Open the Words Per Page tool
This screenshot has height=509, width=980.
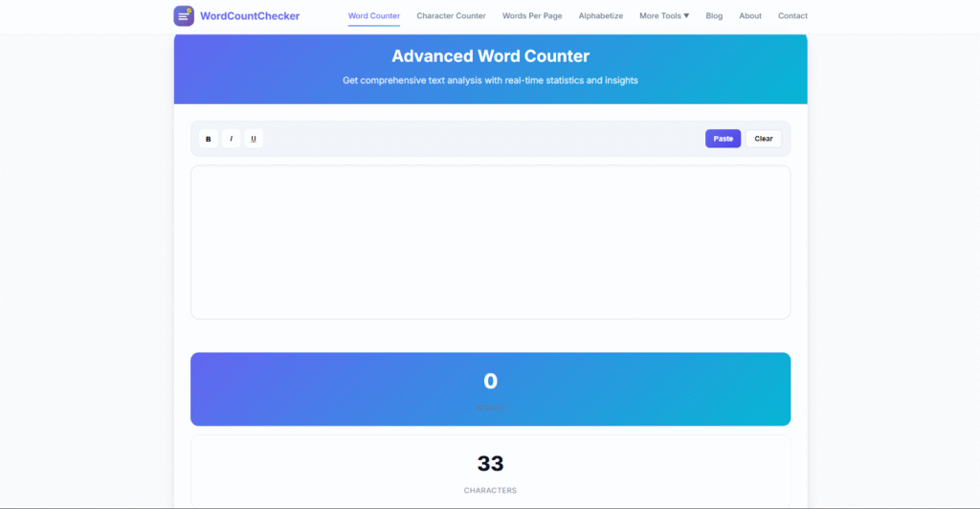(x=532, y=16)
